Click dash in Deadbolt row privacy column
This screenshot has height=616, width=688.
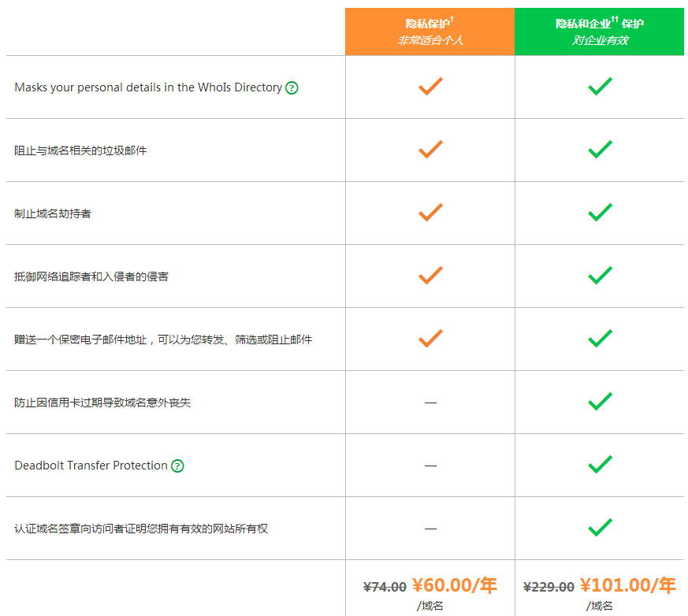coord(430,466)
